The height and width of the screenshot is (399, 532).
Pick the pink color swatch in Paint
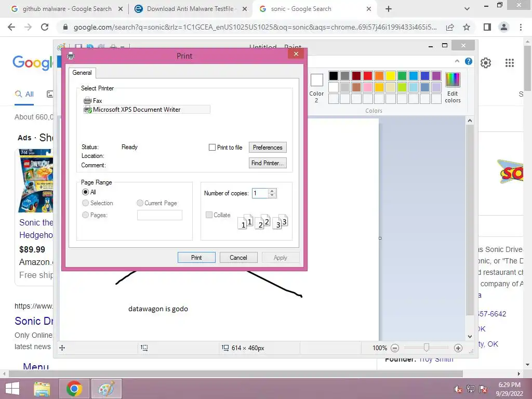367,87
